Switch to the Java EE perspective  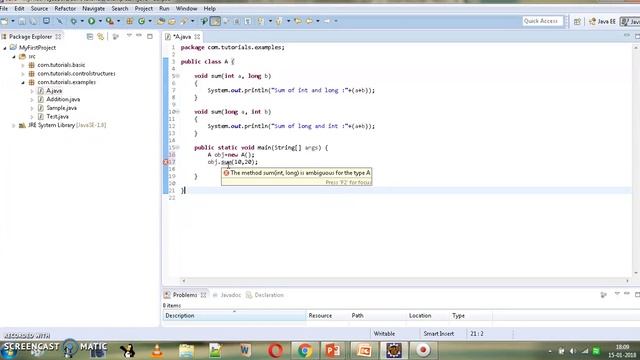pos(602,21)
